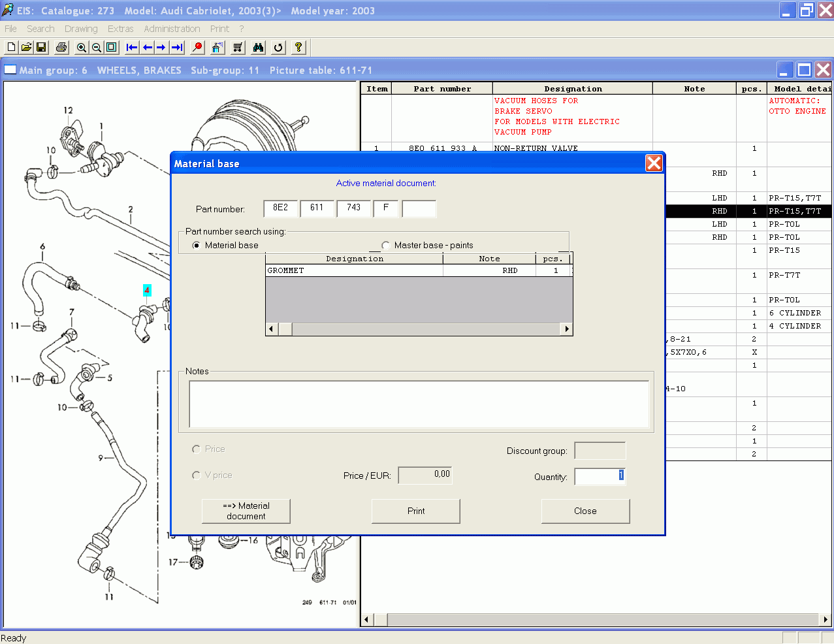Screen dimensions: 834x644
Task: Click the binoculars search icon
Action: coord(258,47)
